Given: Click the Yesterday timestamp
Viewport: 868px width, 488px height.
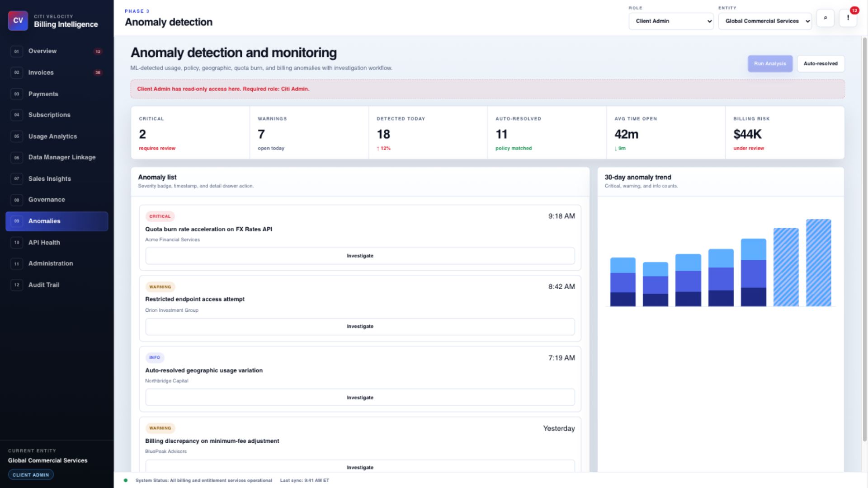Looking at the screenshot, I should 559,428.
